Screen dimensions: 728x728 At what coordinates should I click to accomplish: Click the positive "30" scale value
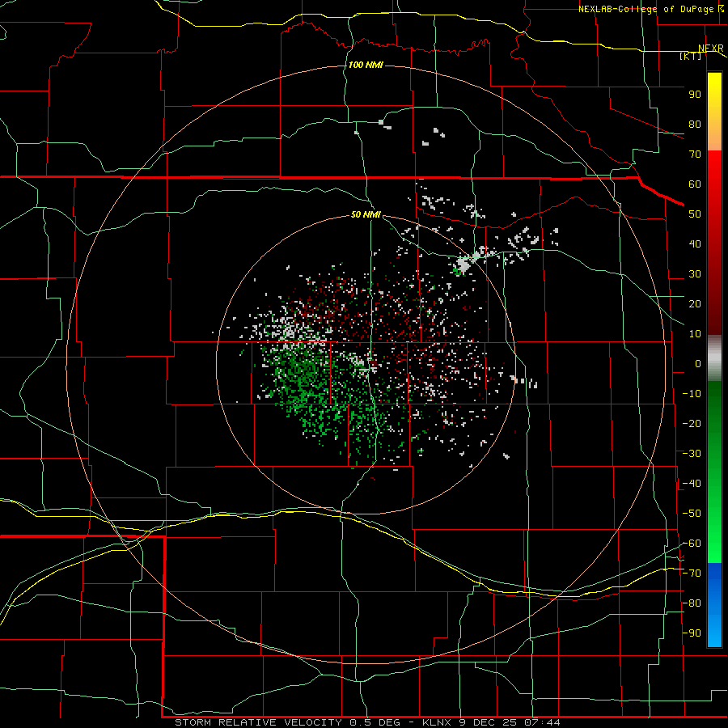coord(695,274)
